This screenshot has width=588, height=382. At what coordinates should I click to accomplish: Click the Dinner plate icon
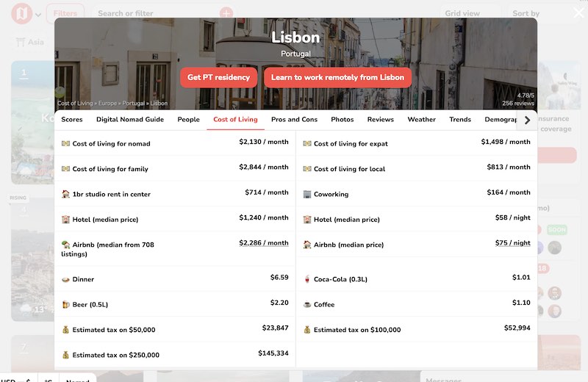point(65,279)
